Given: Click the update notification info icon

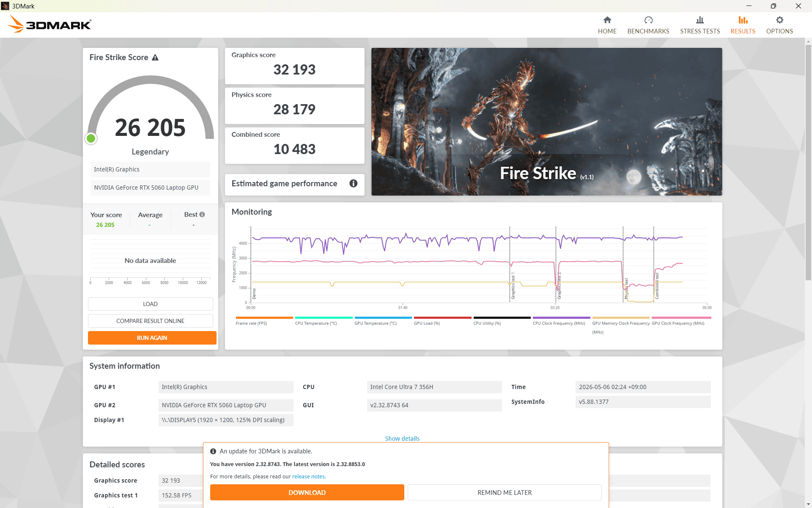Looking at the screenshot, I should coord(213,451).
